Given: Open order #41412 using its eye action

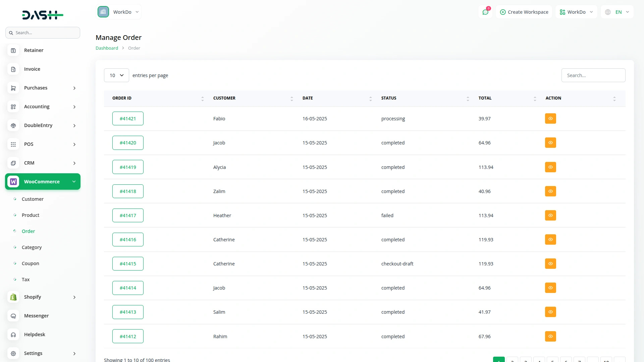Looking at the screenshot, I should pos(550,336).
